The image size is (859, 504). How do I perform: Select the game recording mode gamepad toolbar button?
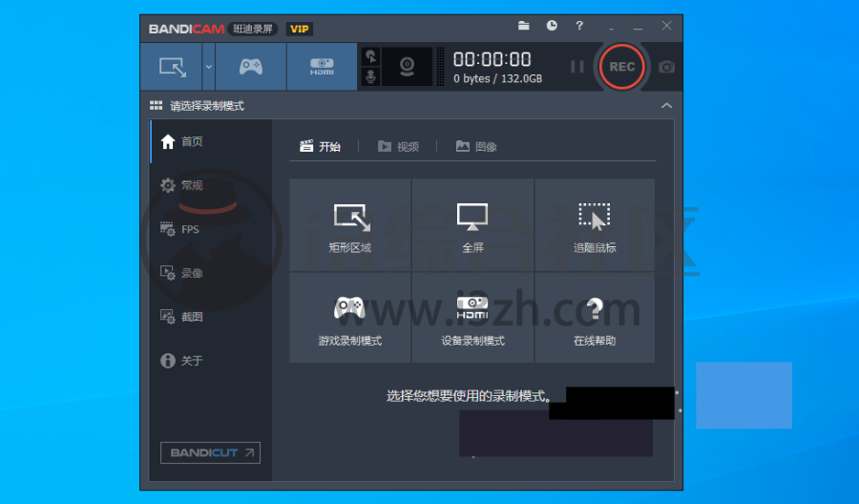coord(251,67)
